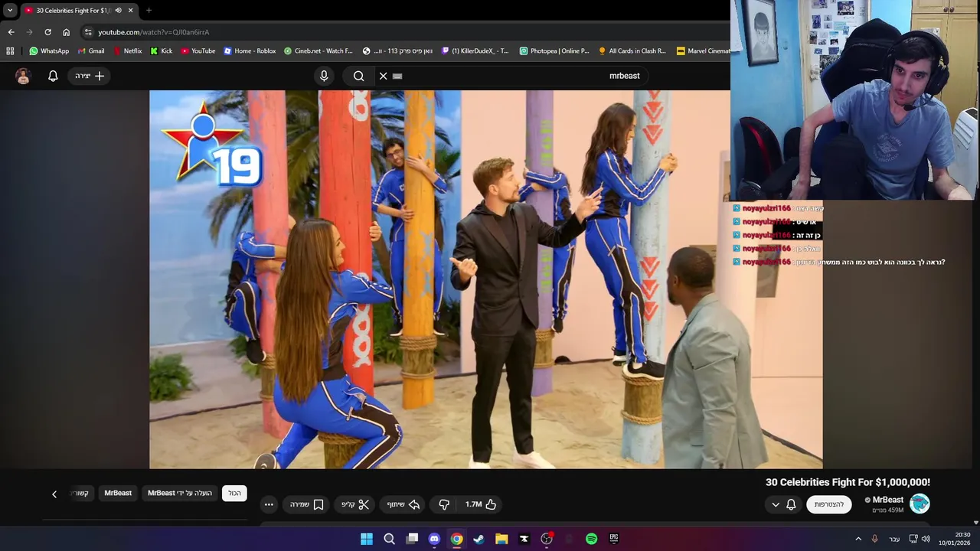Move filter chips with the arrow

point(54,494)
